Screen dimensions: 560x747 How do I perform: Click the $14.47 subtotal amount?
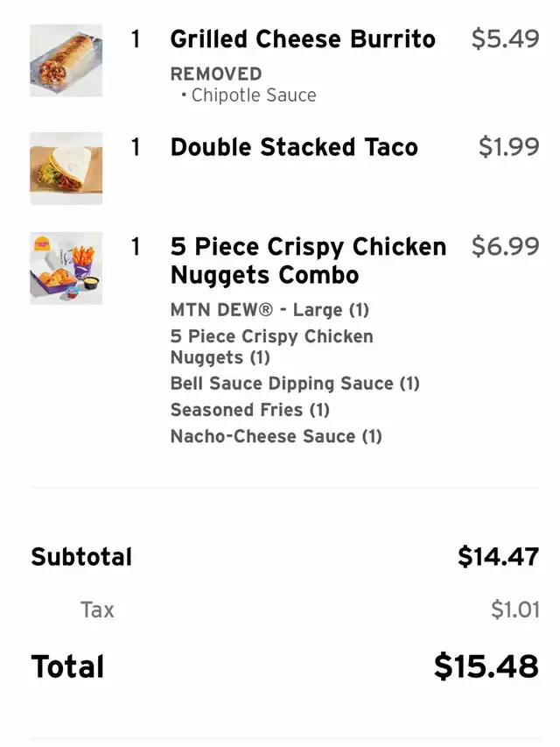[498, 557]
